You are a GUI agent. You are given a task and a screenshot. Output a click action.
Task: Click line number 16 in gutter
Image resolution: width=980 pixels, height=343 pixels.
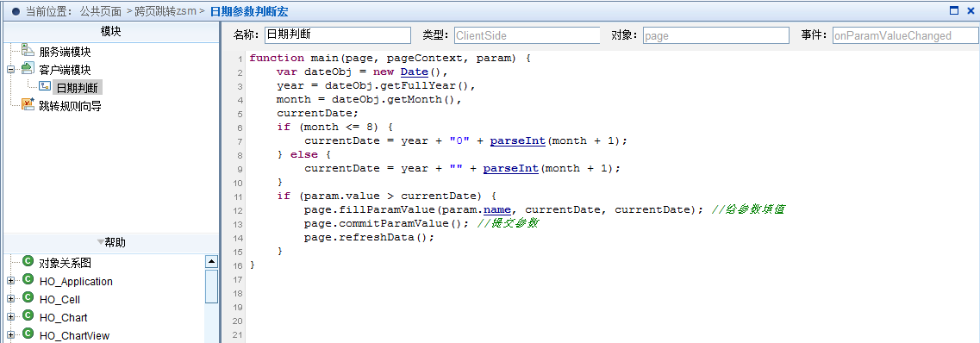pos(238,265)
